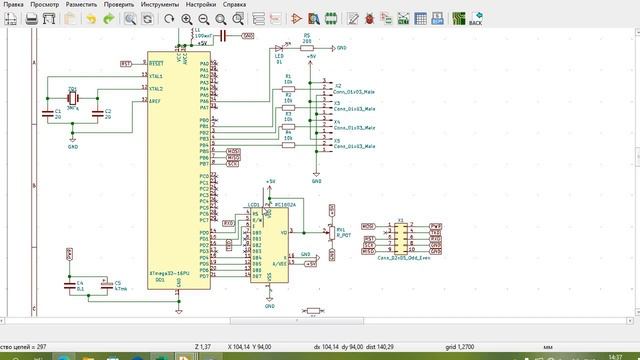Viewport: 640px width, 360px height.
Task: Open the symbol fields table editor
Action: click(x=420, y=19)
